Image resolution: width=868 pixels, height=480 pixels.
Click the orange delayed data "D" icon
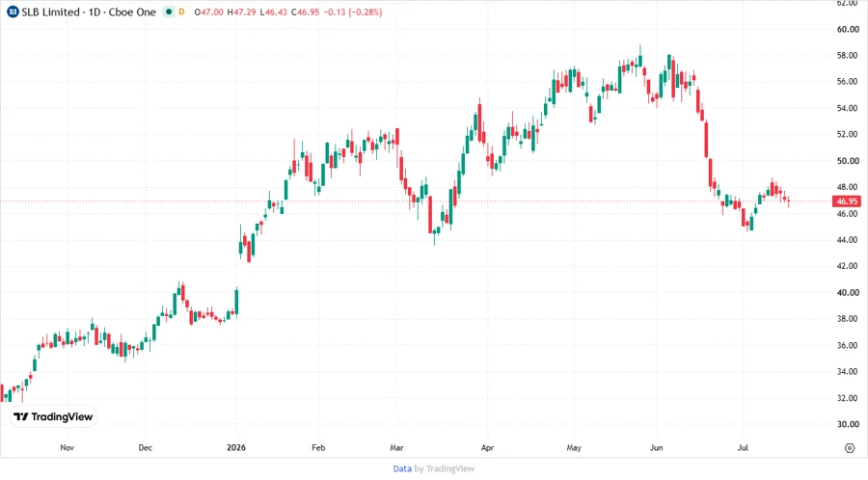pyautogui.click(x=181, y=12)
